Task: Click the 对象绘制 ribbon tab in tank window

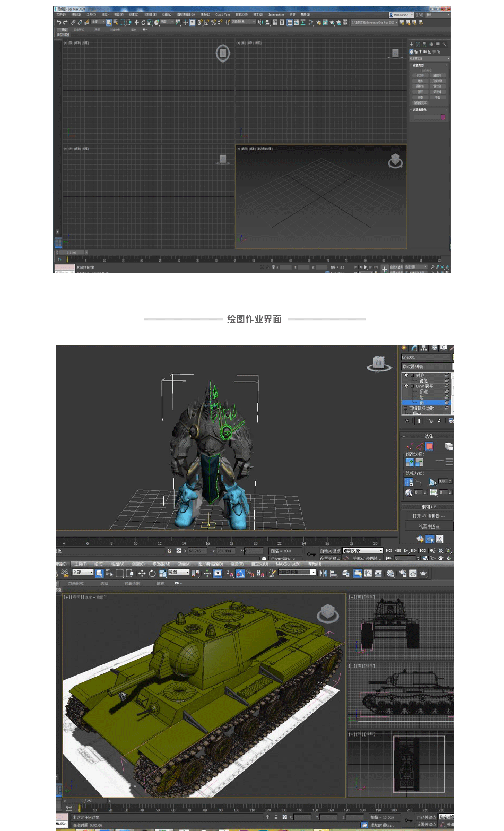Action: [x=132, y=584]
